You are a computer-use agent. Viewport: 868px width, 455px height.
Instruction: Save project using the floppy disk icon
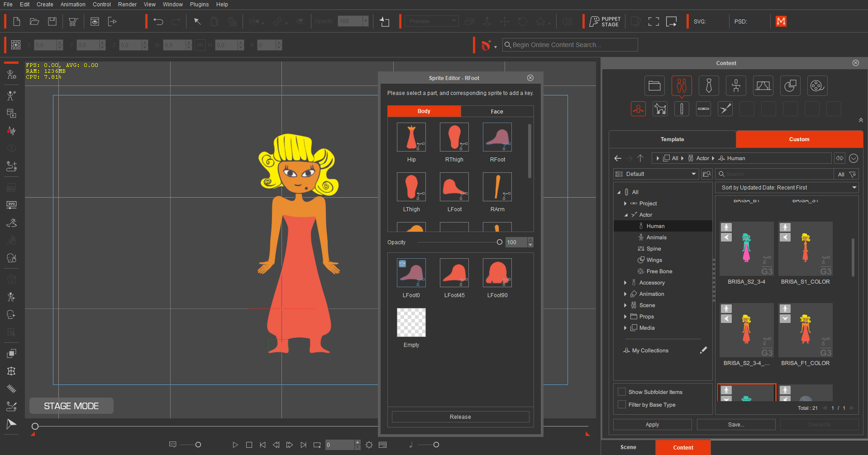pos(52,21)
